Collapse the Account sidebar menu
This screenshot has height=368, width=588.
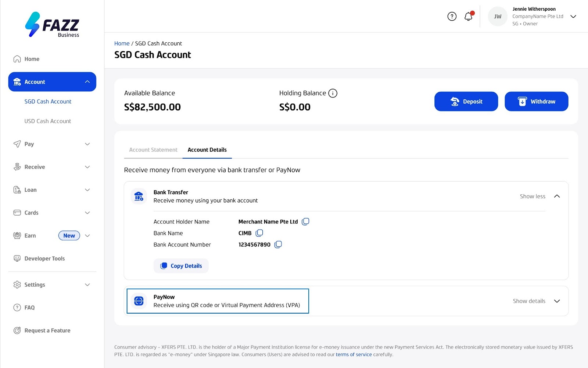87,82
